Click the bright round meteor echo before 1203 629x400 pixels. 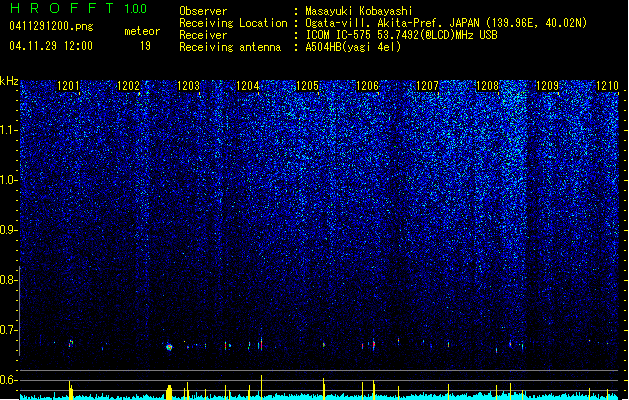coord(169,347)
